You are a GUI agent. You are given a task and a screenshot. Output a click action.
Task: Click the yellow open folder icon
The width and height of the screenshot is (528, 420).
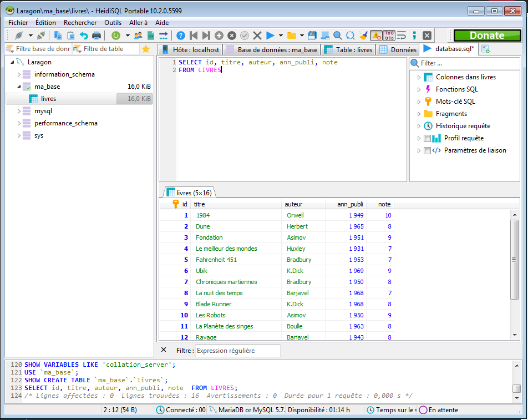[292, 36]
